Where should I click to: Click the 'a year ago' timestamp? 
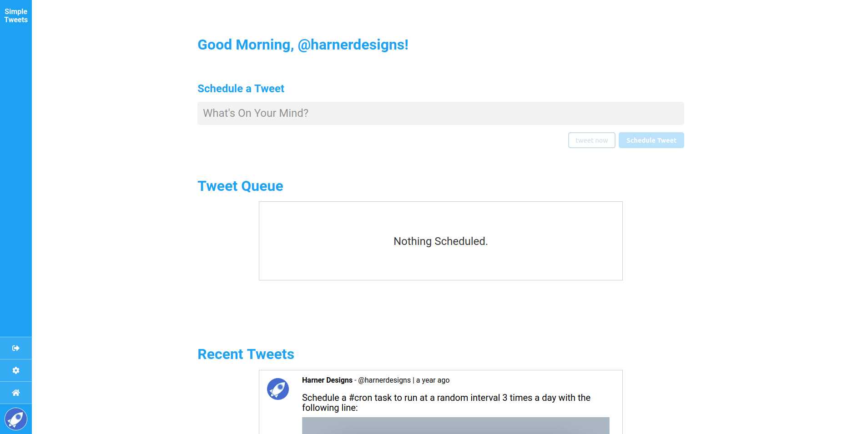(x=431, y=380)
